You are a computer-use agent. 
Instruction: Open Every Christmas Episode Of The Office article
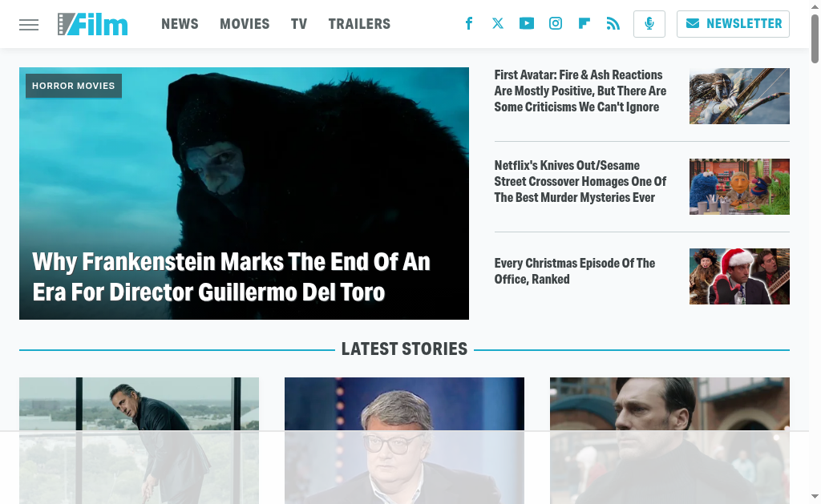(x=574, y=271)
